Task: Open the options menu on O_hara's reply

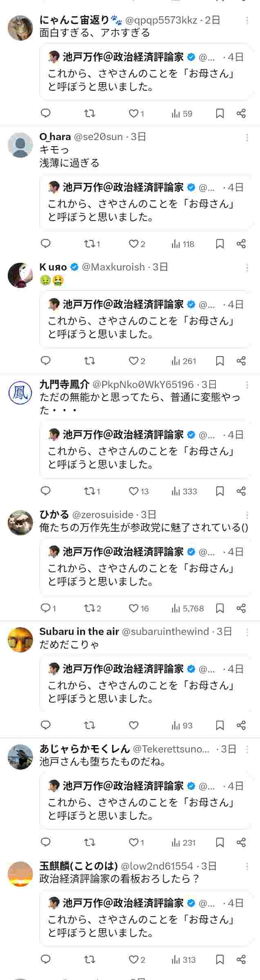Action: pos(246,137)
